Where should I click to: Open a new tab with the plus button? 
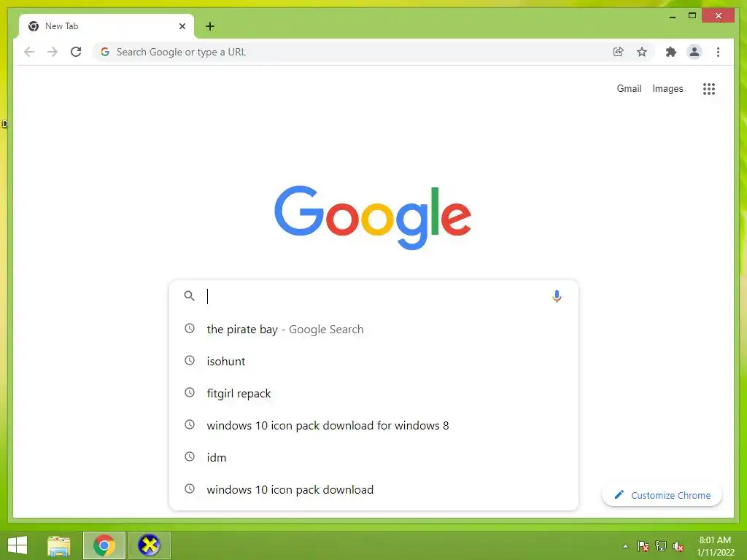210,26
